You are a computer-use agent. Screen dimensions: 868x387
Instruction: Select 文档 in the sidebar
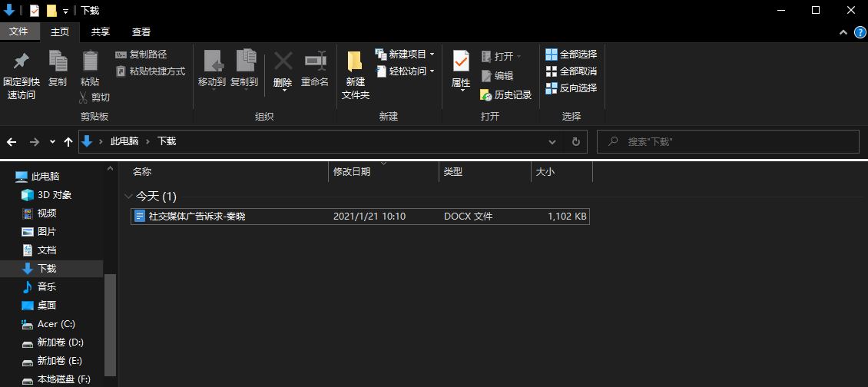38,250
